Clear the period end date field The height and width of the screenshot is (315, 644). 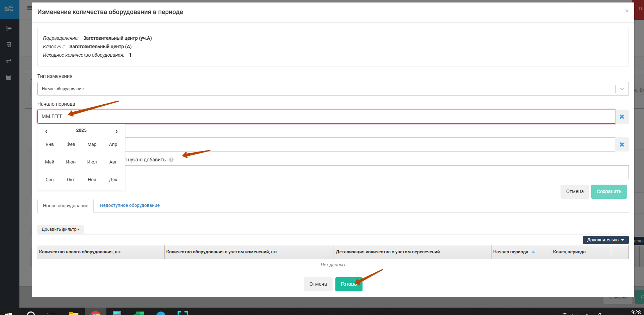[x=622, y=144]
